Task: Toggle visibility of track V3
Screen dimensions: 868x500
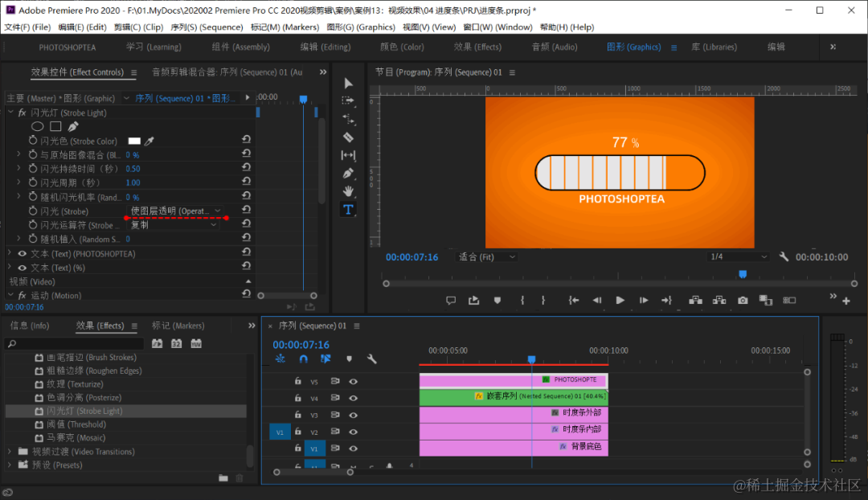Action: point(353,416)
